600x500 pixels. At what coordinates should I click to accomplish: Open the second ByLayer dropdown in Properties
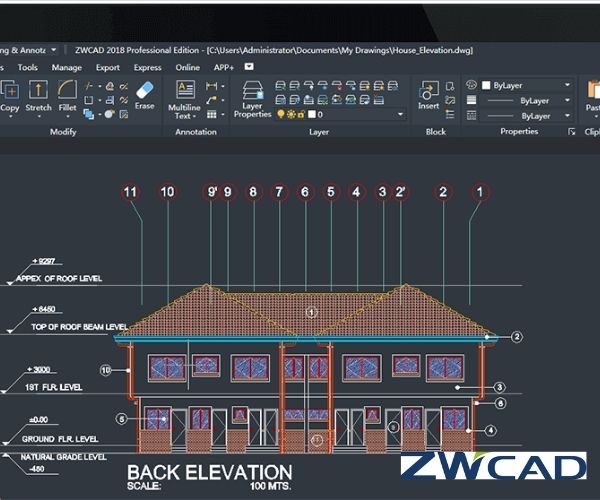coord(567,100)
